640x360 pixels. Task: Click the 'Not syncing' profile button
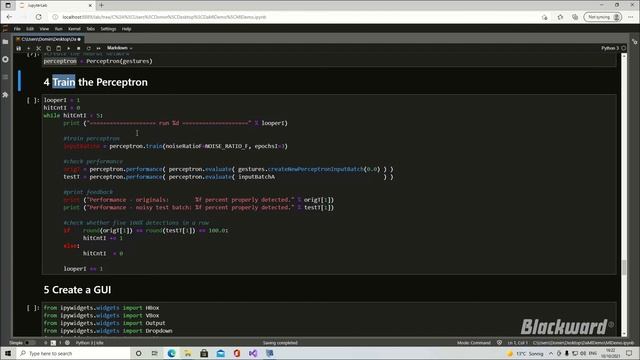603,17
